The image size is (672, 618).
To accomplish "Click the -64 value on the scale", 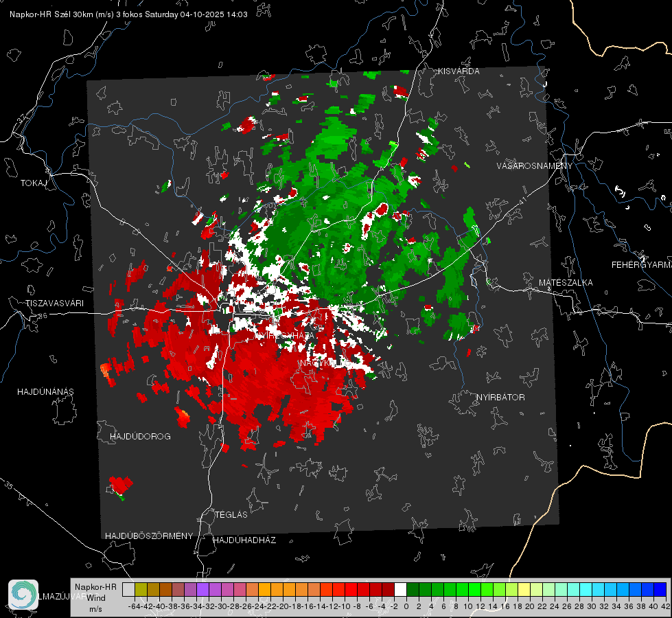I will point(134,606).
